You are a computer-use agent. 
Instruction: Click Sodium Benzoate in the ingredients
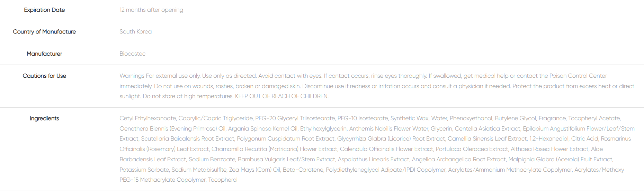pos(212,160)
